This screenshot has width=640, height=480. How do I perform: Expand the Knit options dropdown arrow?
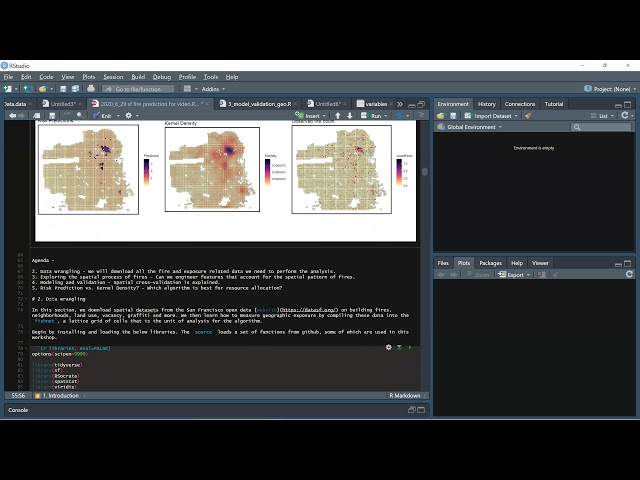[118, 116]
